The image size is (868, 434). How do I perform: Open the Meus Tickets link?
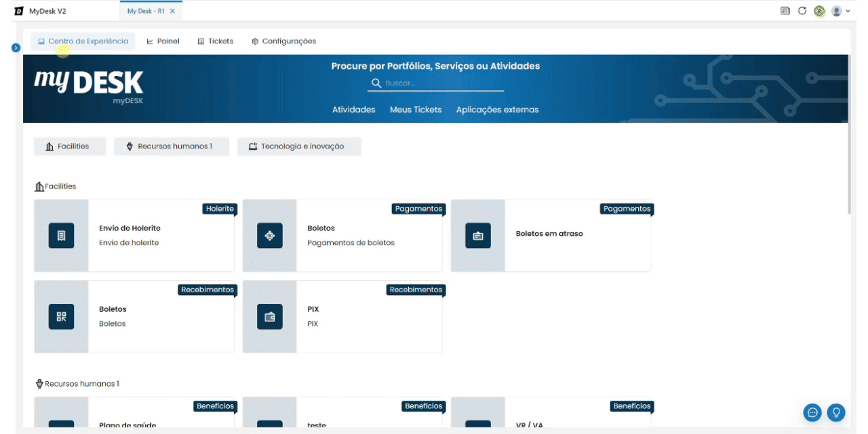(x=416, y=109)
